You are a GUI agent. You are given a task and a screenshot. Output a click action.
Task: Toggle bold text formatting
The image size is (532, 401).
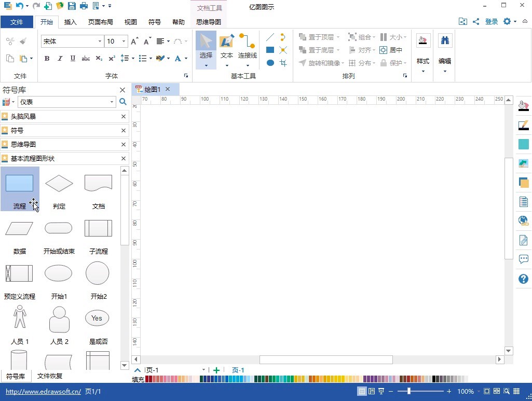[47, 58]
